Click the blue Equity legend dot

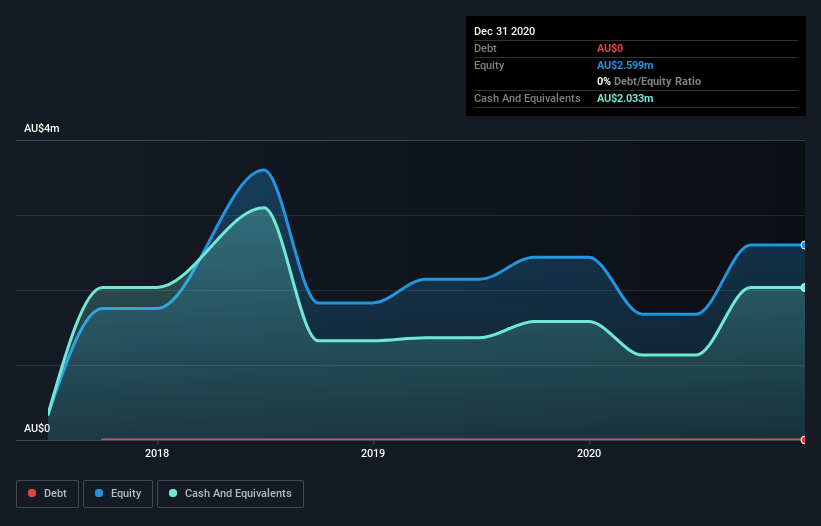pos(99,493)
